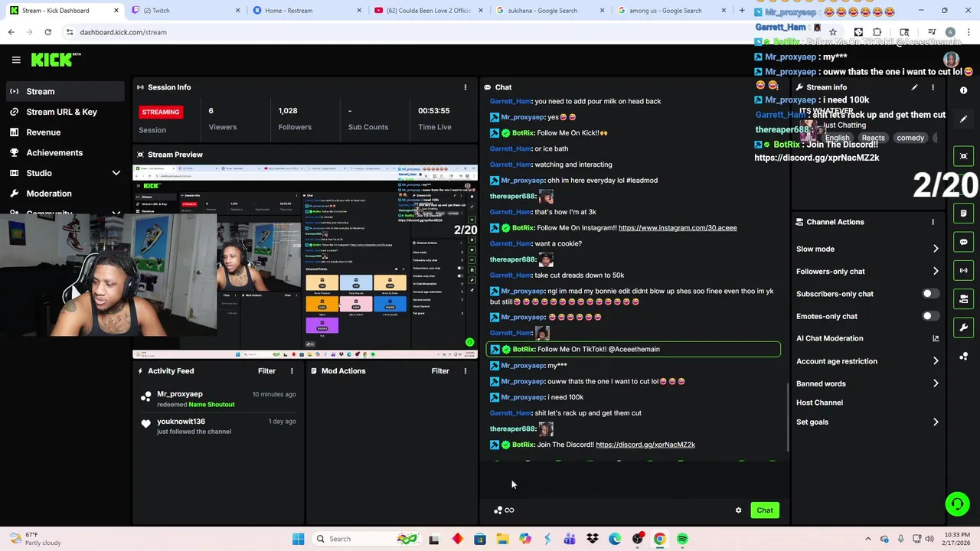The image size is (980, 551).
Task: Open Dropbox from the taskbar
Action: coord(593,539)
